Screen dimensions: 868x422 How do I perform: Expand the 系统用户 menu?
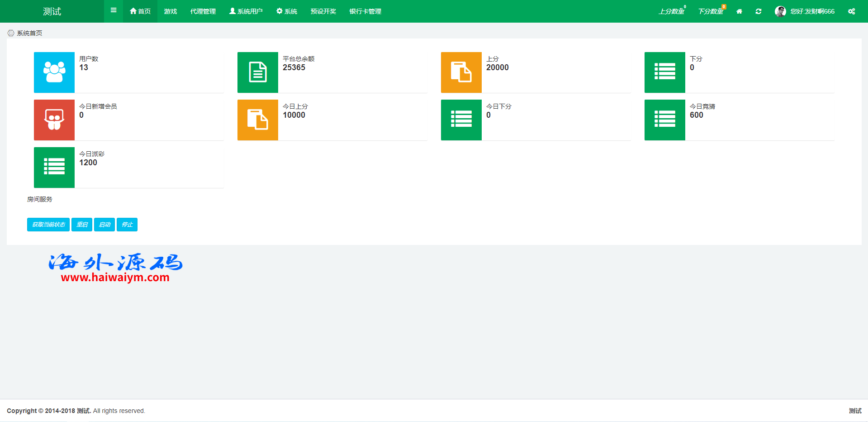246,11
